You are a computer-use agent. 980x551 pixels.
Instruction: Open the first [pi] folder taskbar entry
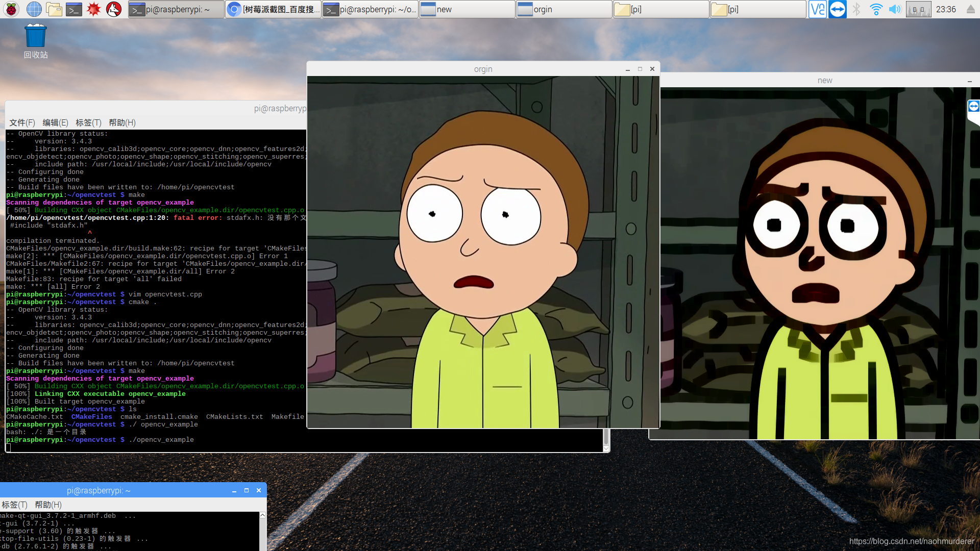click(x=661, y=9)
